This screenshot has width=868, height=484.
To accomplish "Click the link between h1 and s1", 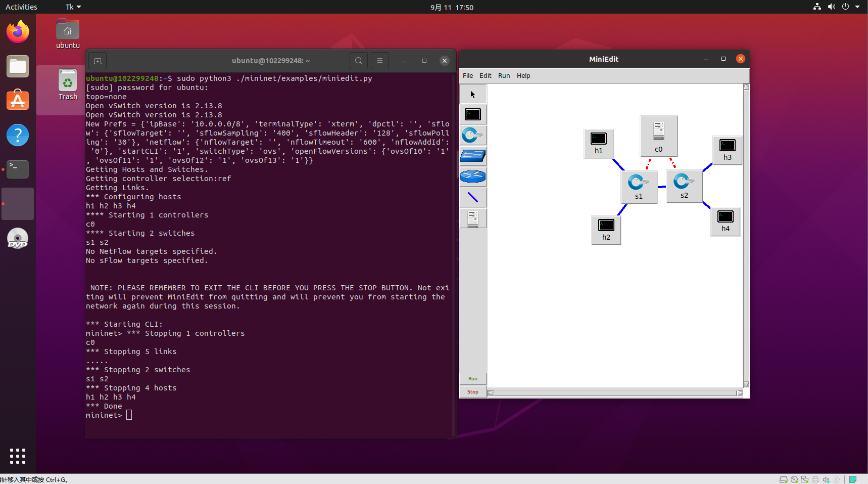I will coord(618,164).
